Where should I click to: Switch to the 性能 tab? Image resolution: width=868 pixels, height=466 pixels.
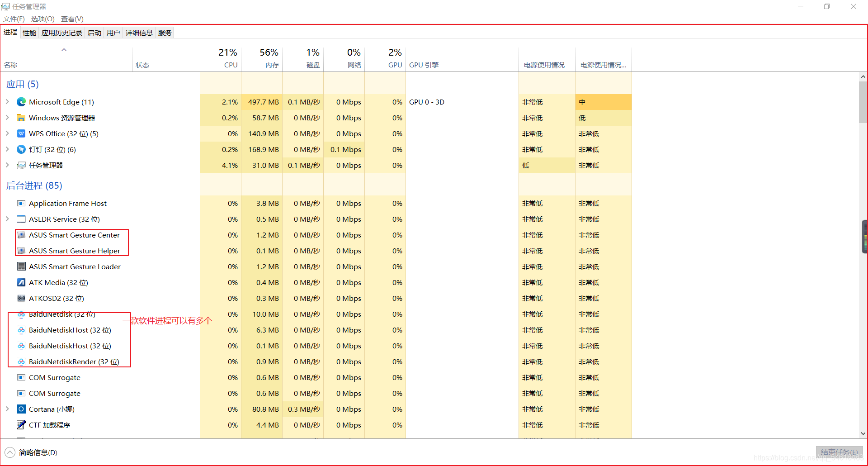(29, 33)
